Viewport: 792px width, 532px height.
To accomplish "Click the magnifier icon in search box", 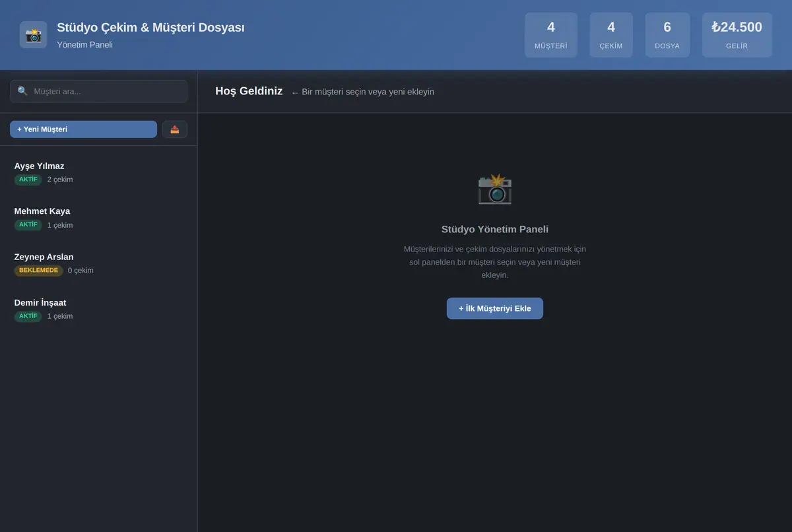I will click(22, 91).
